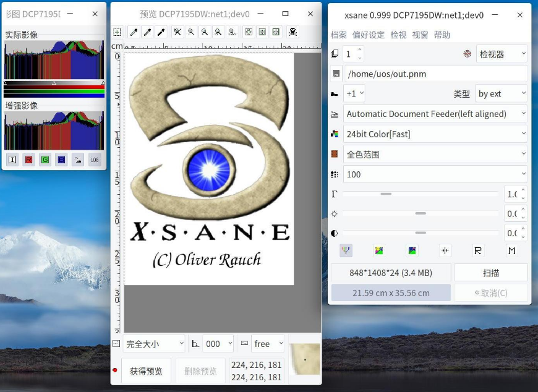Click the R restore enhancement icon
This screenshot has height=392, width=538.
[477, 250]
